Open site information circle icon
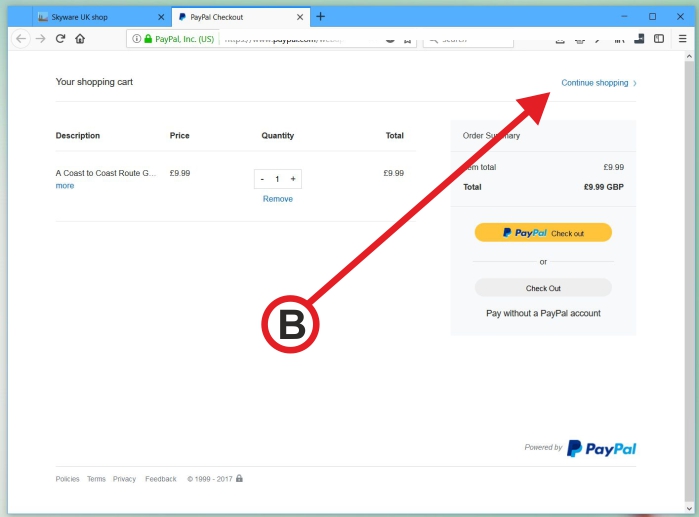This screenshot has width=699, height=517. (x=136, y=39)
